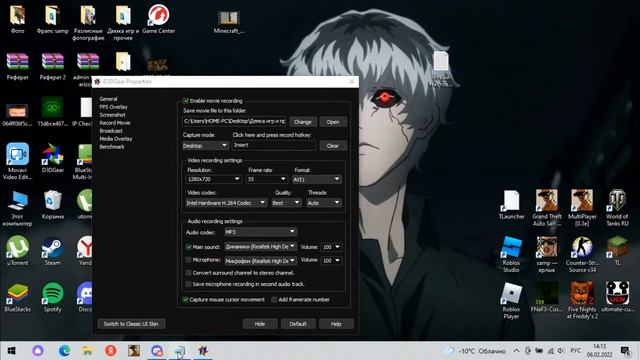Open Windows Start menu
The height and width of the screenshot is (360, 640).
click(x=11, y=351)
